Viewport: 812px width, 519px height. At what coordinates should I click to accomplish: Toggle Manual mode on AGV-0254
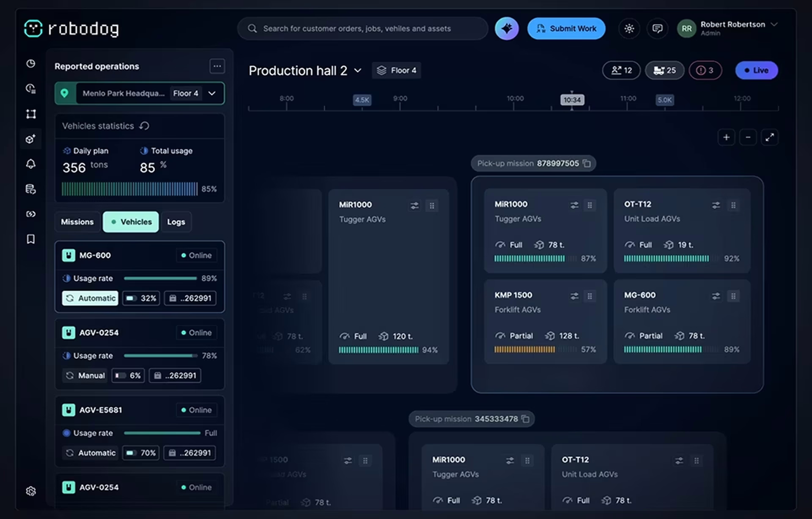(x=85, y=376)
